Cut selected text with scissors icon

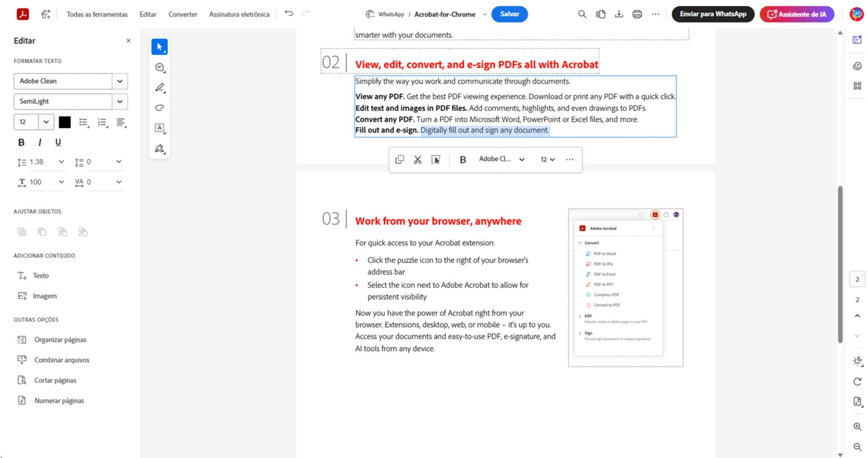pos(418,160)
